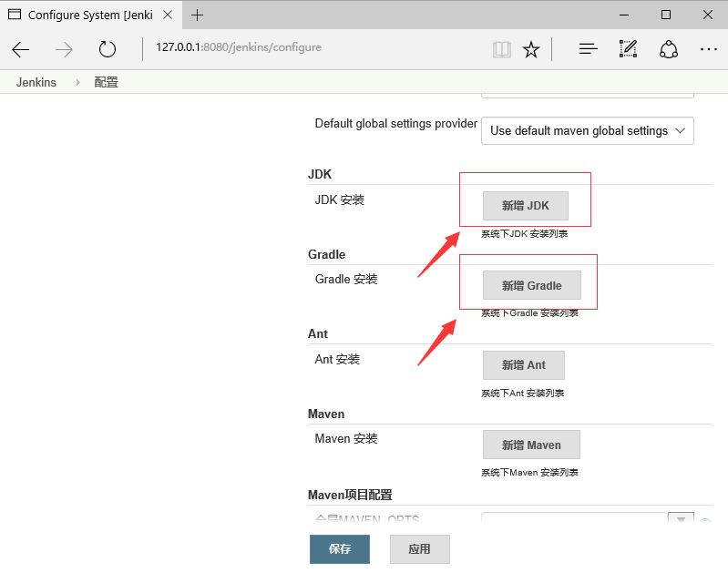The width and height of the screenshot is (728, 573).
Task: Open a new browser tab
Action: tap(198, 15)
